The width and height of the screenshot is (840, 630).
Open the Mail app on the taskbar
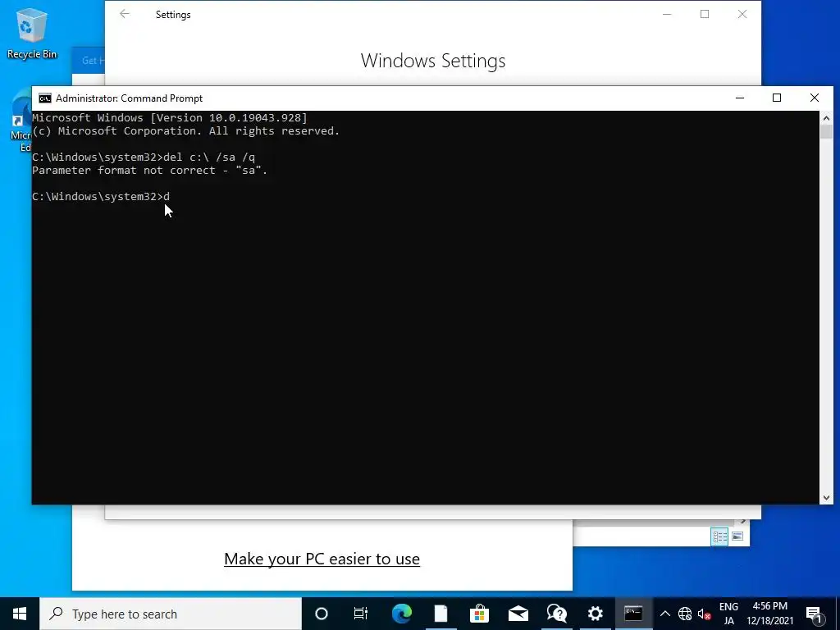(518, 614)
